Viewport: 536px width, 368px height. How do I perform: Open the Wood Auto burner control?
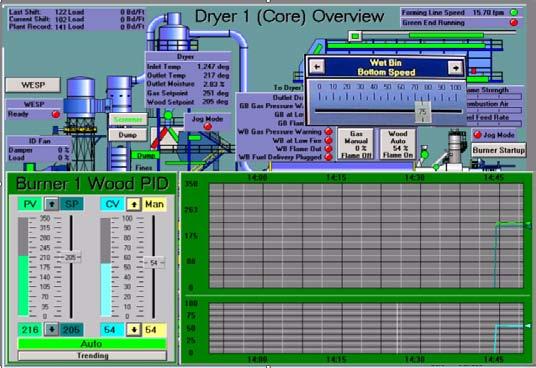(398, 144)
